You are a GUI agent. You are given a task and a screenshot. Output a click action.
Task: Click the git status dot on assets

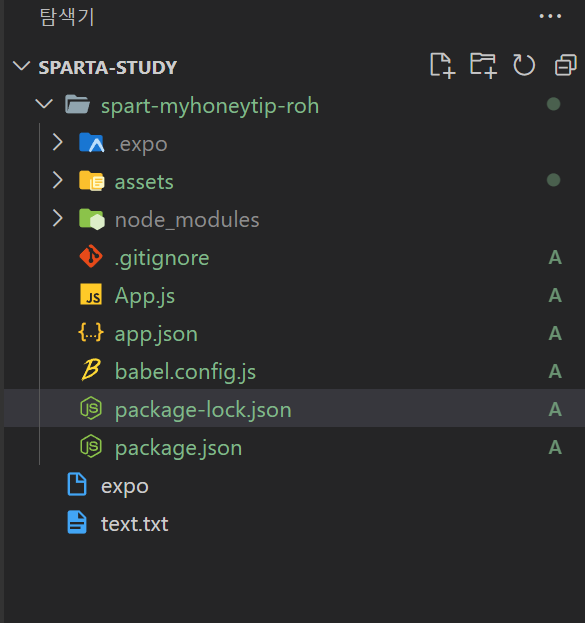point(553,180)
